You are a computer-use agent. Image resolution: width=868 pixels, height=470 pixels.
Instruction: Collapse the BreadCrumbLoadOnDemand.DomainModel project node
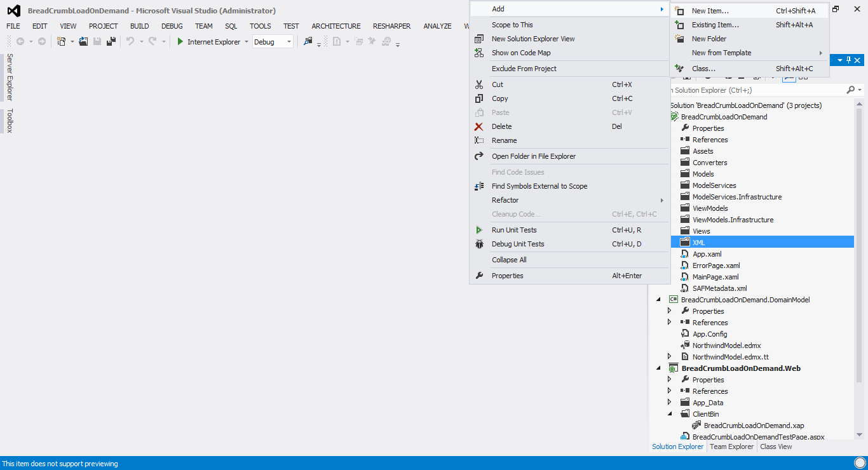658,300
